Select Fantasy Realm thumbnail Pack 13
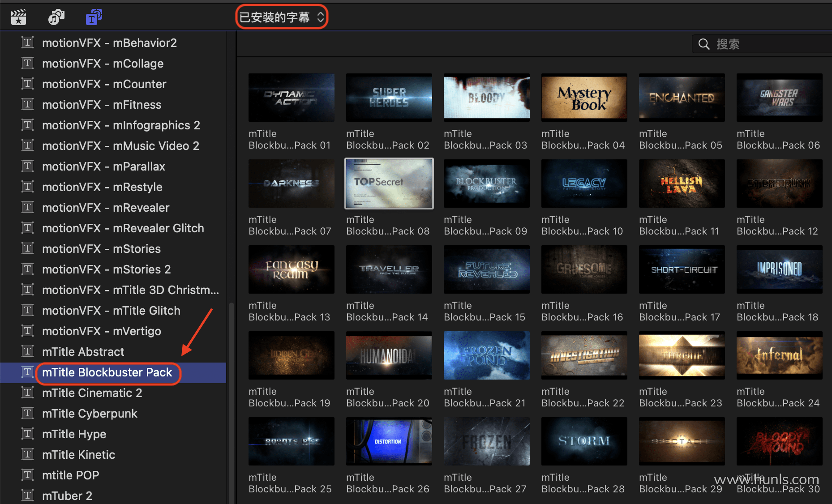Image resolution: width=832 pixels, height=504 pixels. click(292, 269)
